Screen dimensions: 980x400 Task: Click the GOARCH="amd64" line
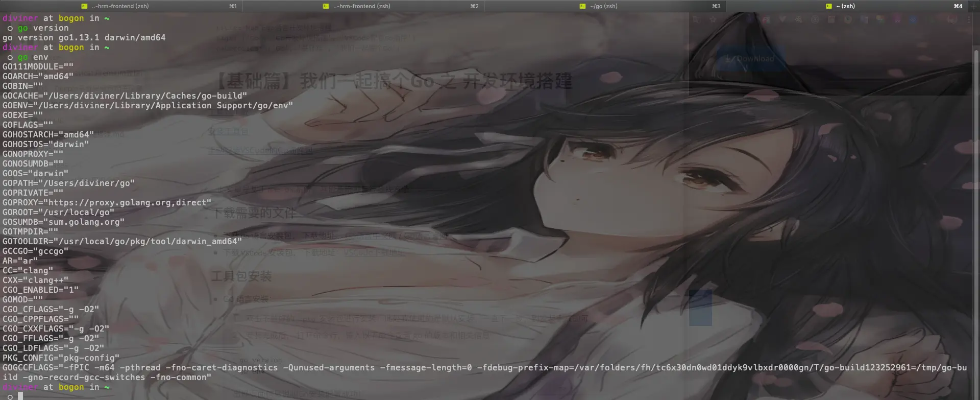pyautogui.click(x=38, y=77)
